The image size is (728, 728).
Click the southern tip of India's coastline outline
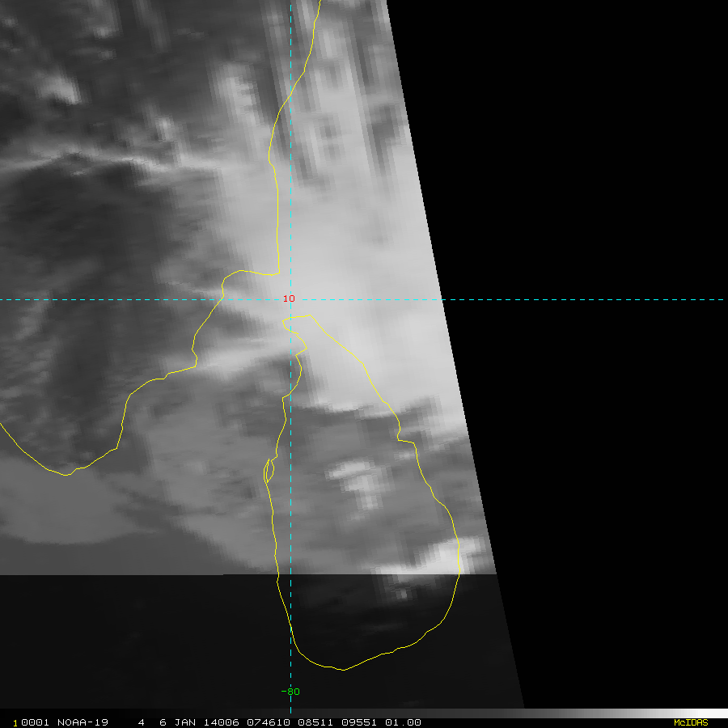[66, 474]
